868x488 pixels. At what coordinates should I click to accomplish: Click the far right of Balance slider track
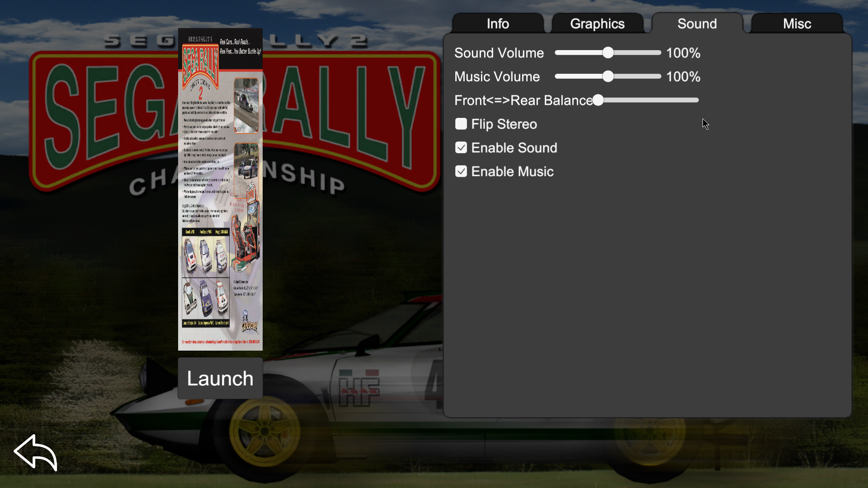[695, 100]
